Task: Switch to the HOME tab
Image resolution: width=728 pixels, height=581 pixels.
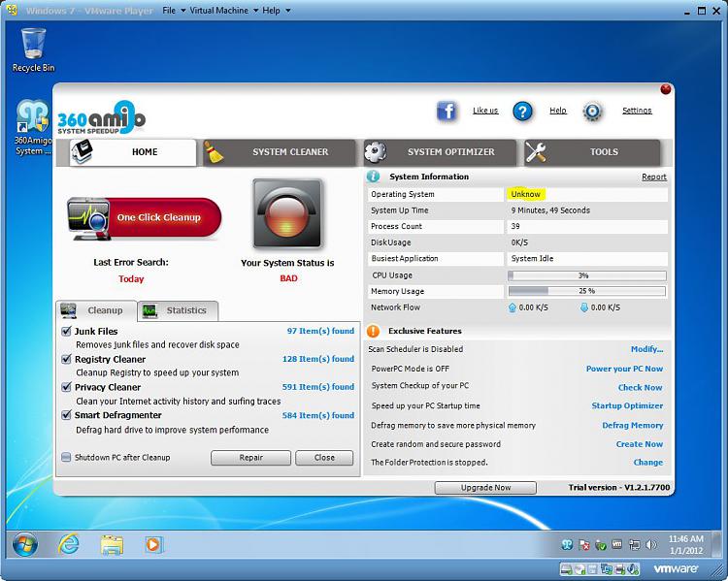Action: click(x=133, y=152)
